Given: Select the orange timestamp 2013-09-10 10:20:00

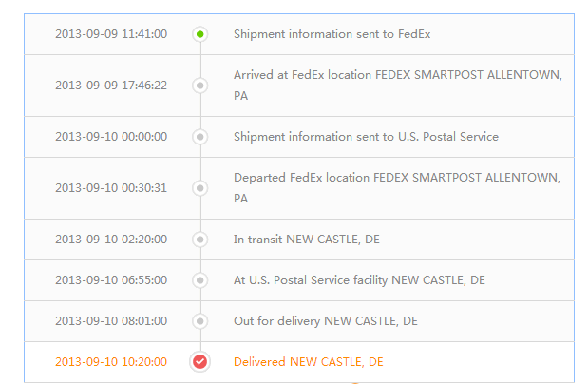Looking at the screenshot, I should (x=111, y=362).
